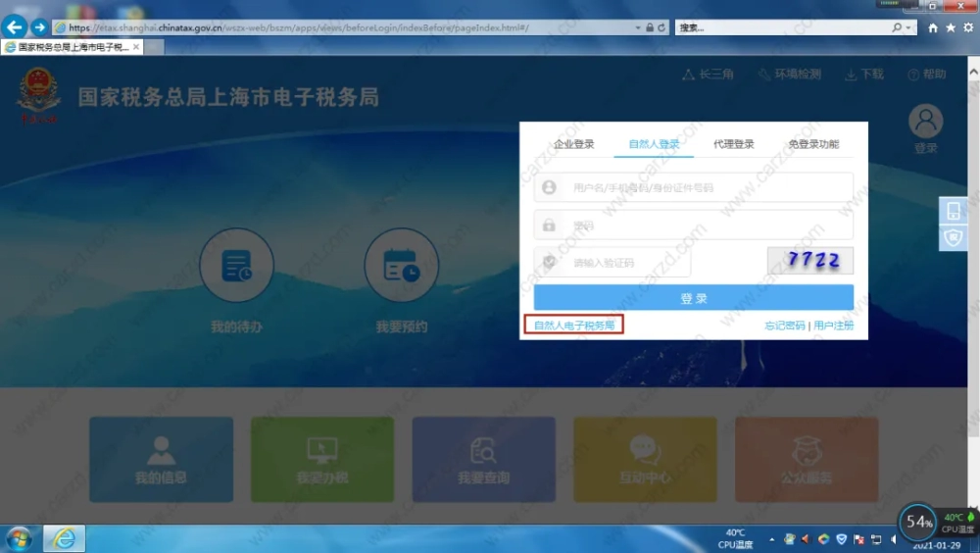The height and width of the screenshot is (553, 980).
Task: Open the 公众服务 orange tile
Action: click(x=807, y=460)
